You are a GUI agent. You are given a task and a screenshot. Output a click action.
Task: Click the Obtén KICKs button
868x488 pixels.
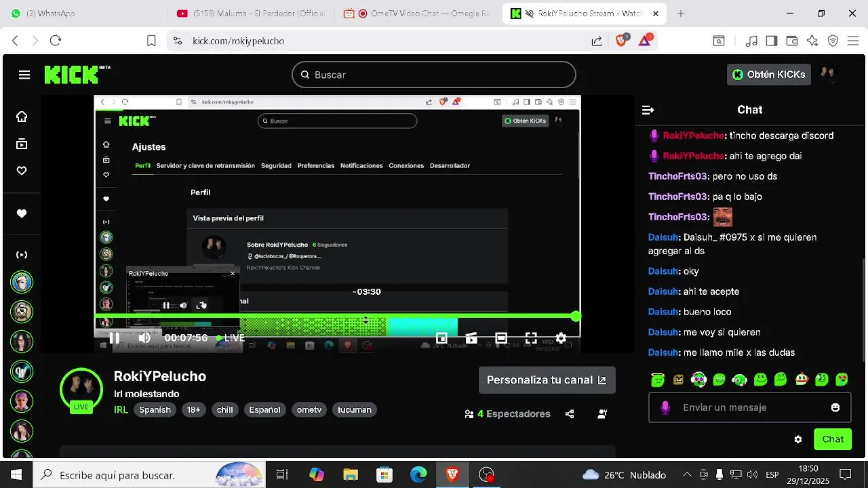pyautogui.click(x=769, y=75)
